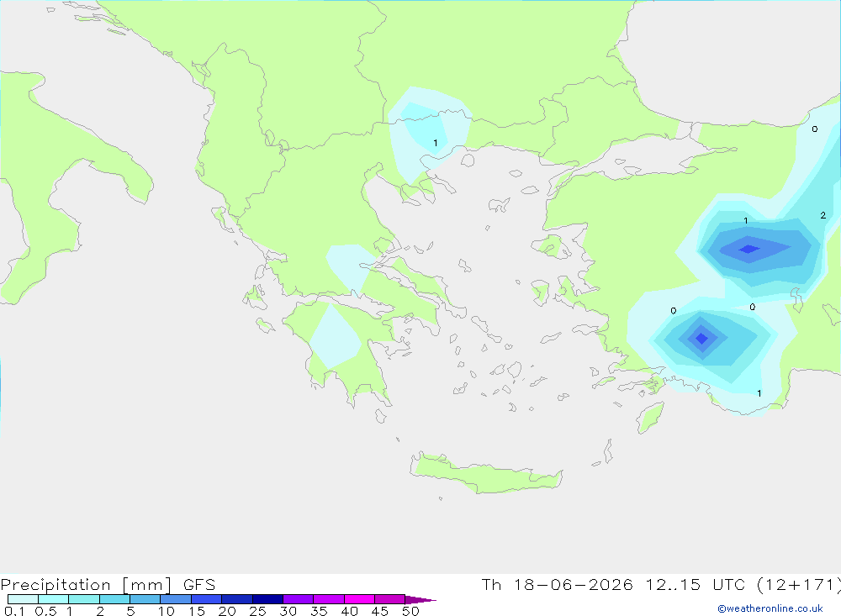
Task: Click the 35–40 mm legend swatch
Action: coord(329,599)
